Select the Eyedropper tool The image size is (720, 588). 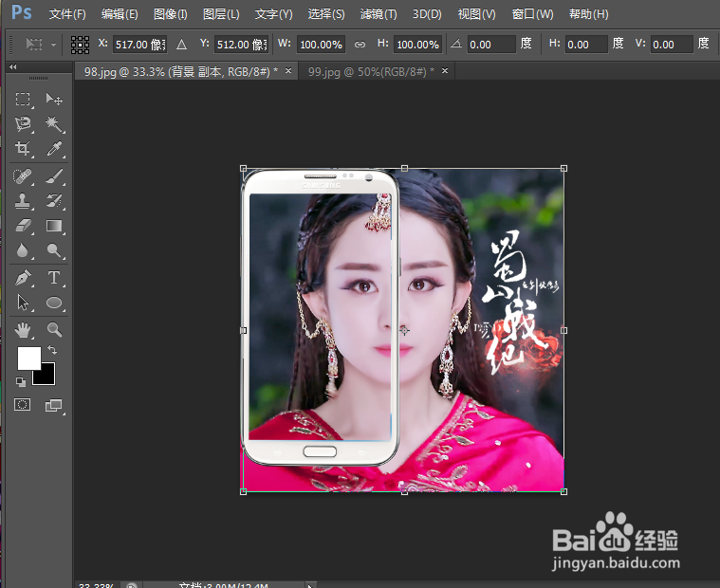[x=54, y=149]
